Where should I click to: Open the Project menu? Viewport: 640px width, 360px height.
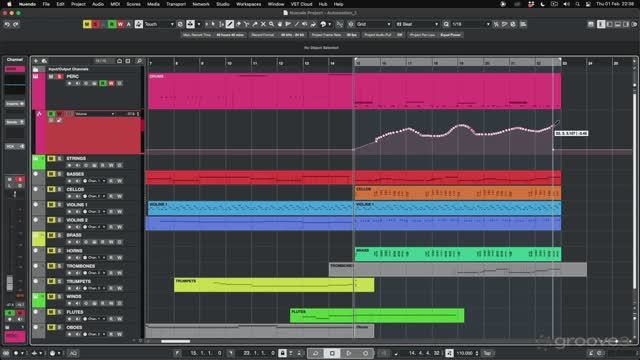click(x=78, y=4)
